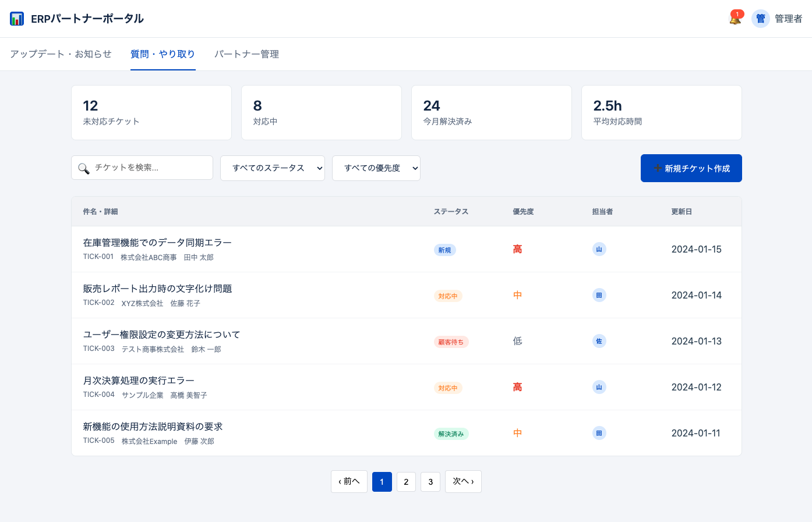
Task: Click the 解決済み status badge
Action: [x=451, y=434]
